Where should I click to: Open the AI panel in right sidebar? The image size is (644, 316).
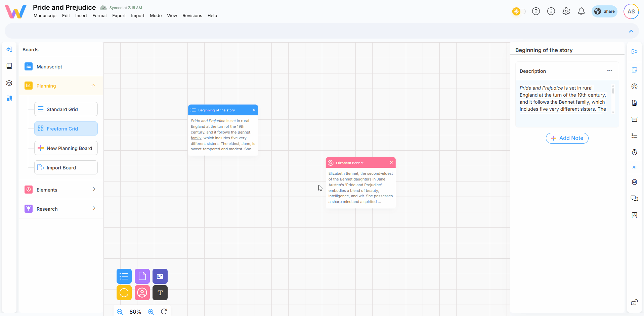coord(634,167)
